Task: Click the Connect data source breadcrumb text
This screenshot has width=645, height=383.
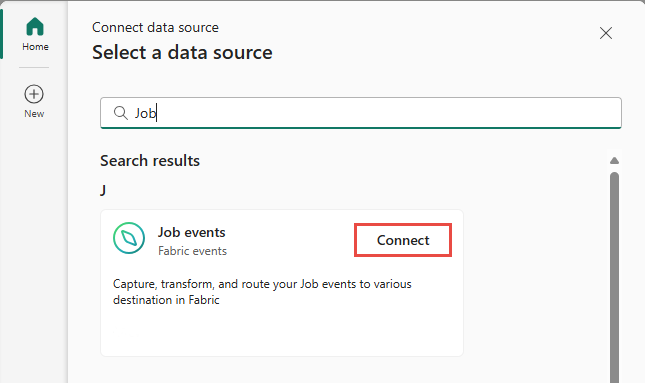Action: (x=155, y=28)
